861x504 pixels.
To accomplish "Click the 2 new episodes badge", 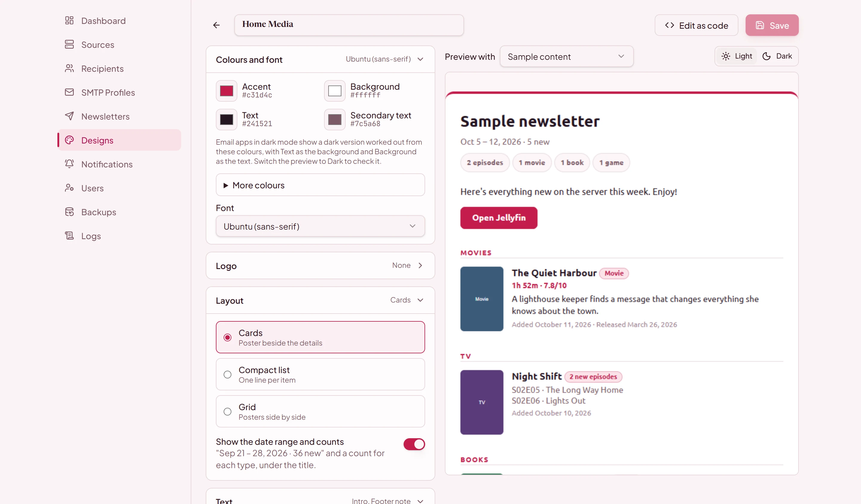I will 593,377.
